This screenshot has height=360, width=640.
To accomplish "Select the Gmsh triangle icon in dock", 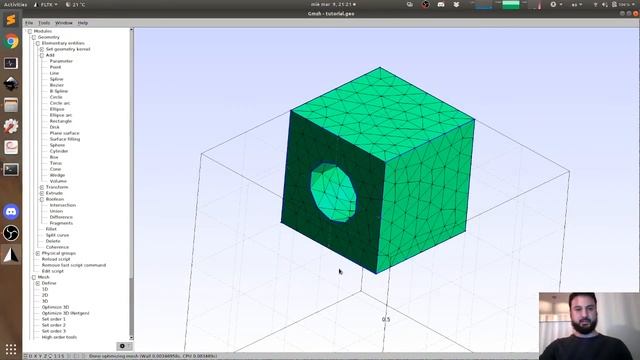I will (11, 255).
